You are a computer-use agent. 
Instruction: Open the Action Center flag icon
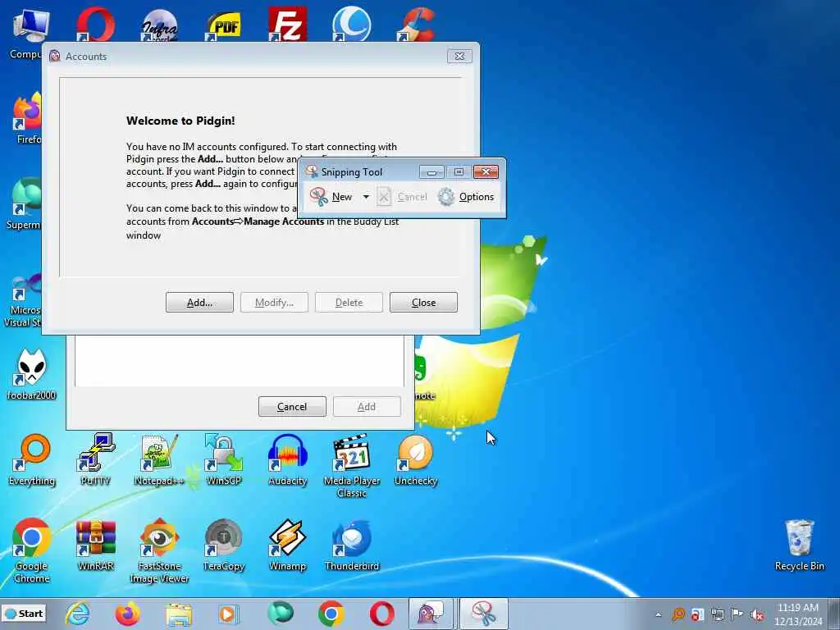point(737,614)
